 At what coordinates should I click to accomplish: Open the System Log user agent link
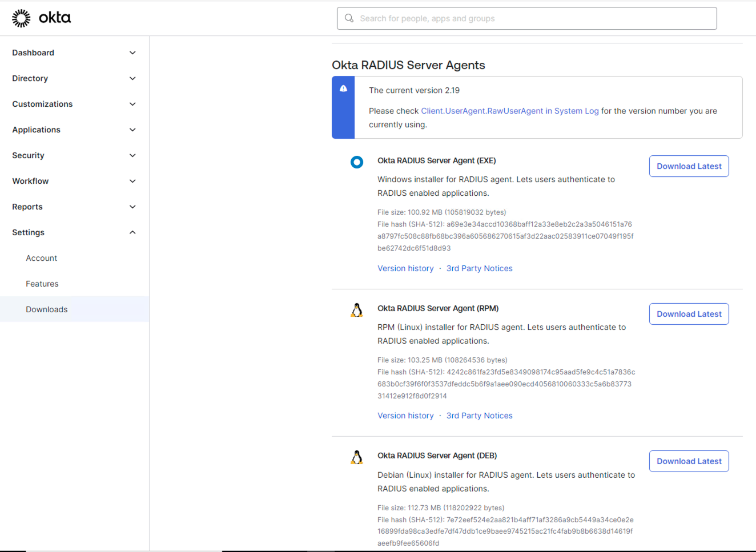pos(510,111)
